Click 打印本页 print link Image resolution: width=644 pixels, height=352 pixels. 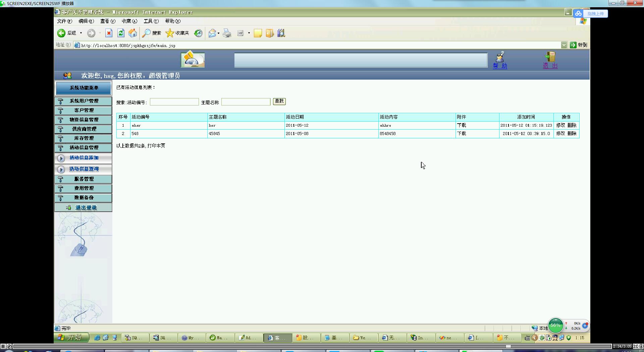156,146
